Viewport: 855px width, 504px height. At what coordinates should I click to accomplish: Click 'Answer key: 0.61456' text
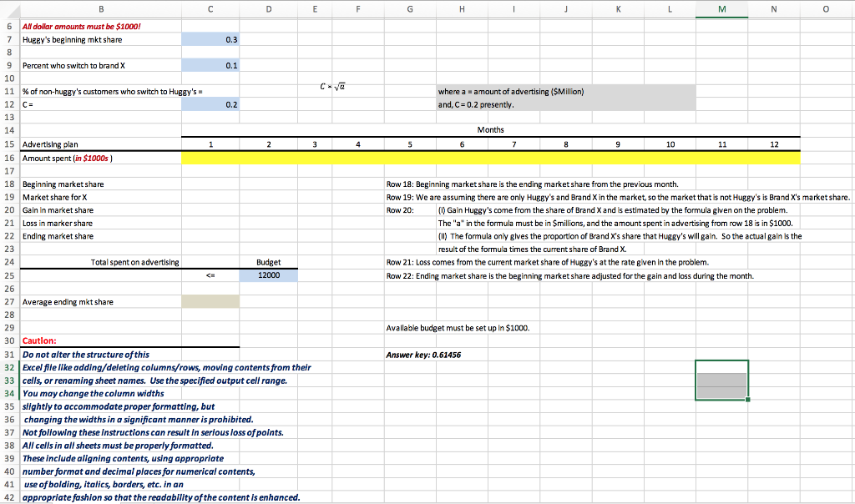(x=423, y=355)
